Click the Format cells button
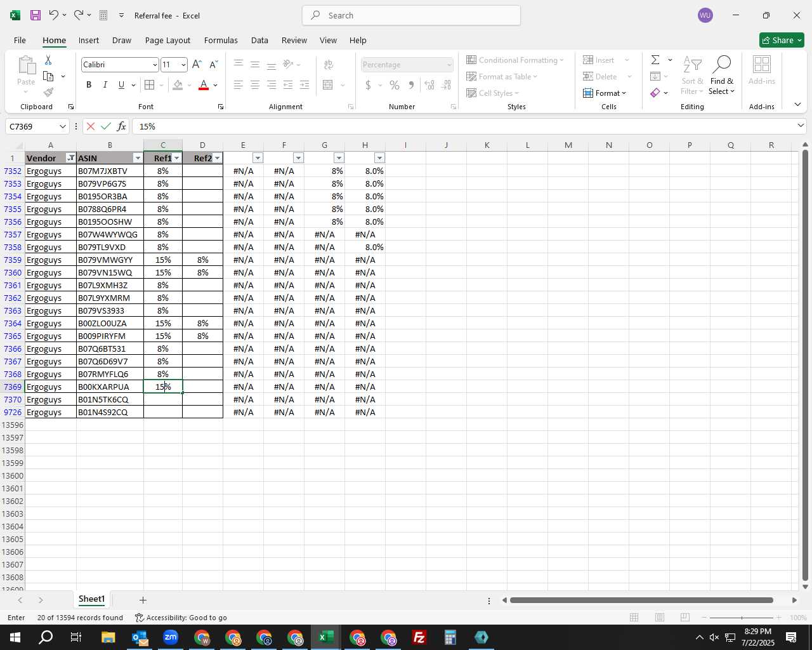The height and width of the screenshot is (650, 812). tap(605, 93)
